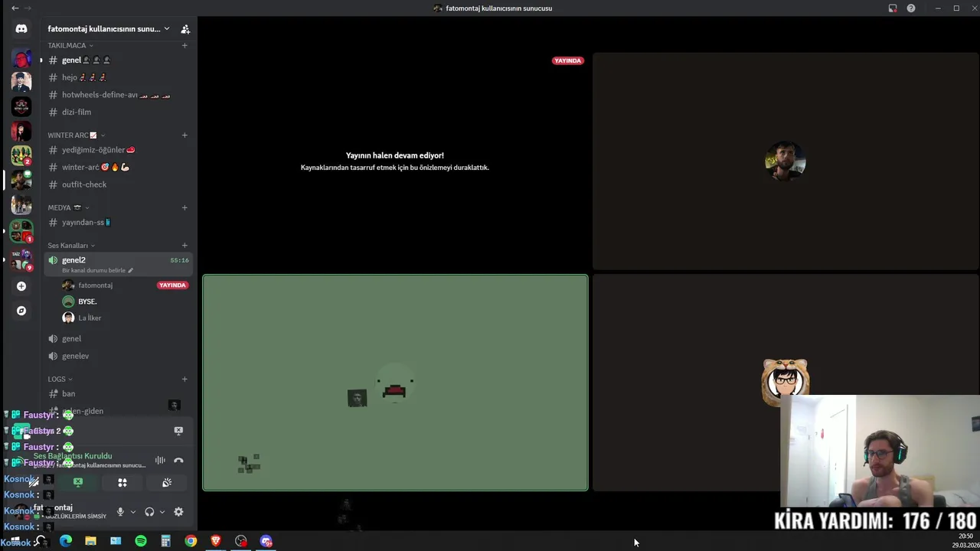
Task: Click the YAYINDA badge on stream tile
Action: pyautogui.click(x=568, y=60)
